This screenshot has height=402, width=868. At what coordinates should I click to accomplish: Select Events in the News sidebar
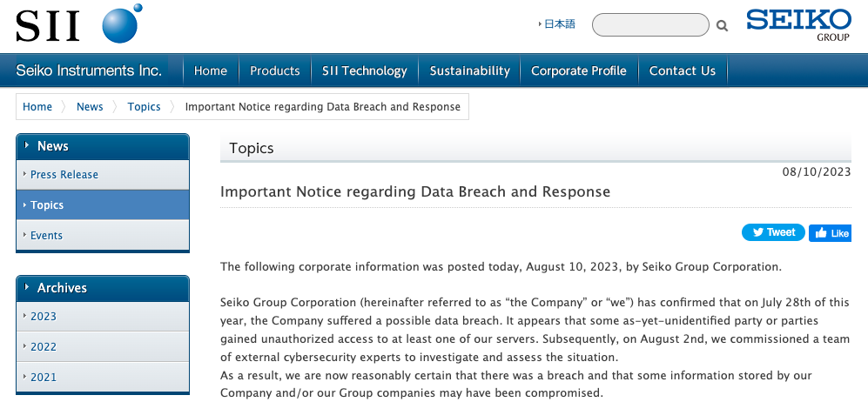46,236
